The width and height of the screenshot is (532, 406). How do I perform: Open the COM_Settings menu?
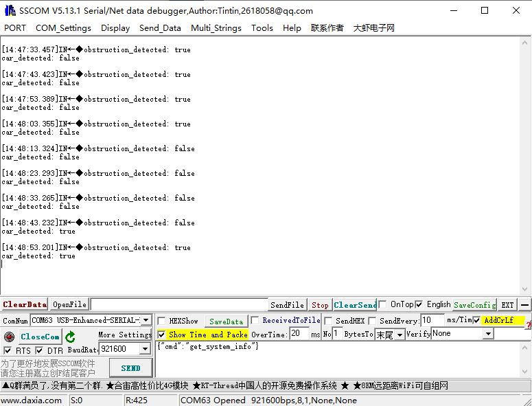63,28
